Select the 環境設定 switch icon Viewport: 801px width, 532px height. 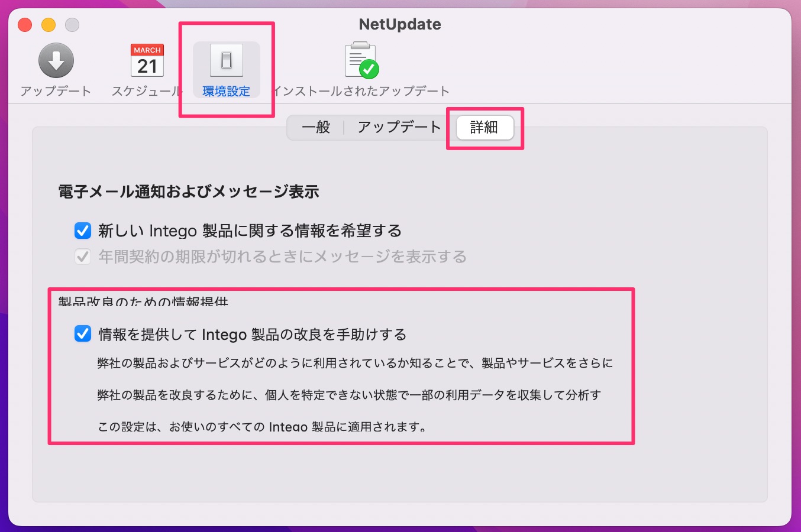pyautogui.click(x=227, y=61)
